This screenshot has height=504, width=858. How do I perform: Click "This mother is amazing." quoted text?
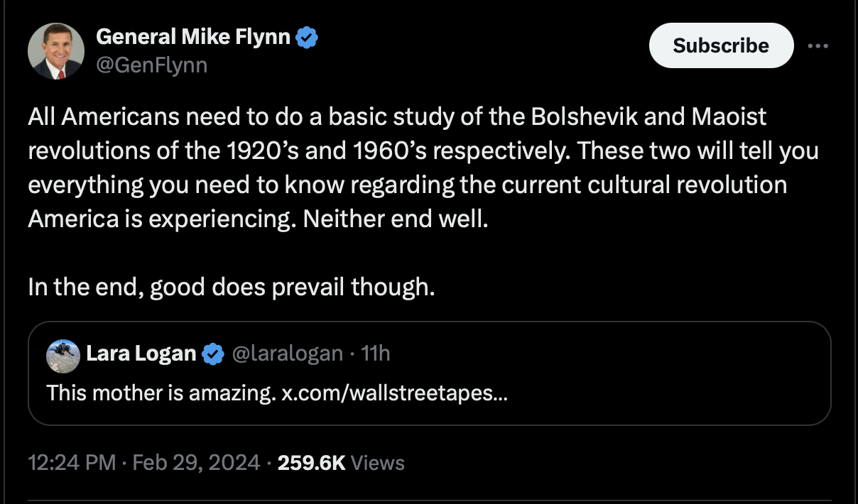pos(161,392)
